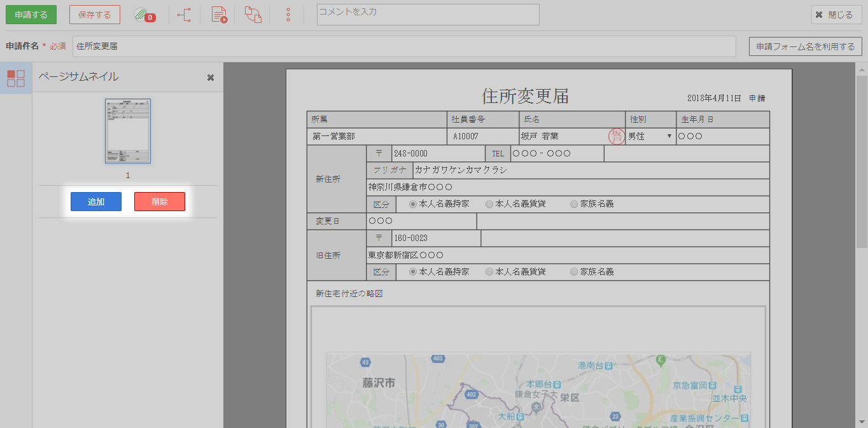Click the old postal code 160-0023
The width and height of the screenshot is (868, 428).
(x=436, y=238)
